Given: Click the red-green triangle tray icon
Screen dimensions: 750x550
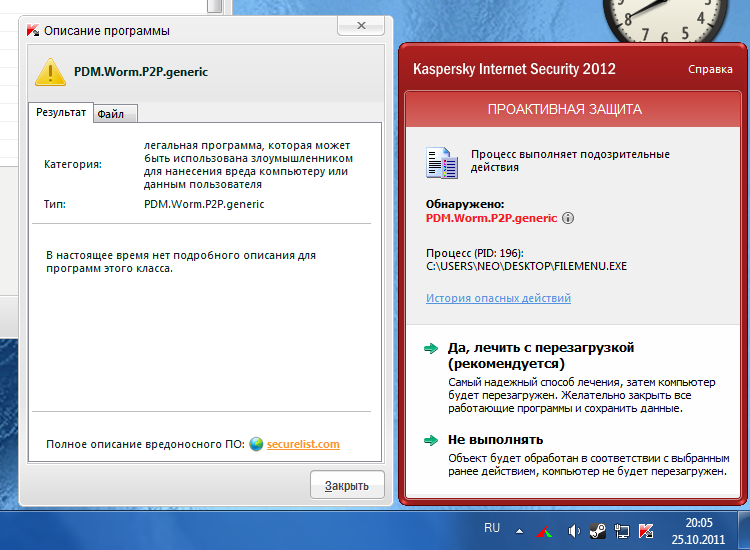Looking at the screenshot, I should 544,531.
